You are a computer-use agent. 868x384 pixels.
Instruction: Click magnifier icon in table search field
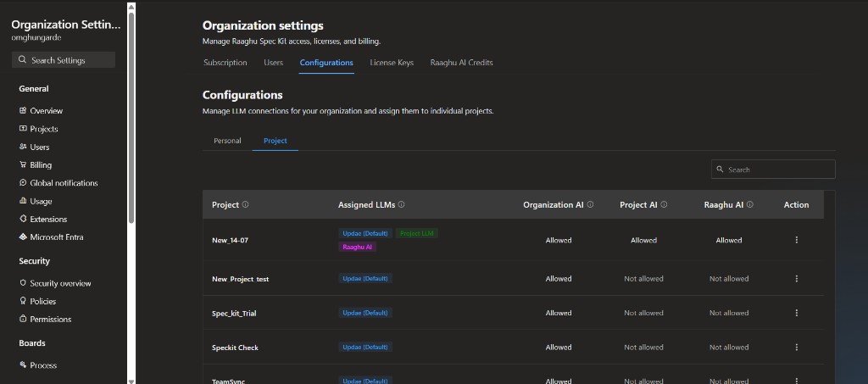721,170
